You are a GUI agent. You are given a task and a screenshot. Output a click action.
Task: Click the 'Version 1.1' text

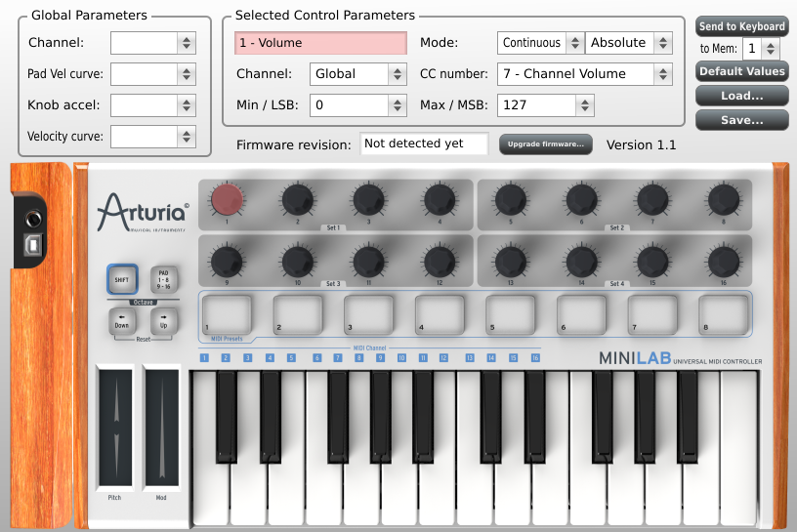(x=641, y=145)
